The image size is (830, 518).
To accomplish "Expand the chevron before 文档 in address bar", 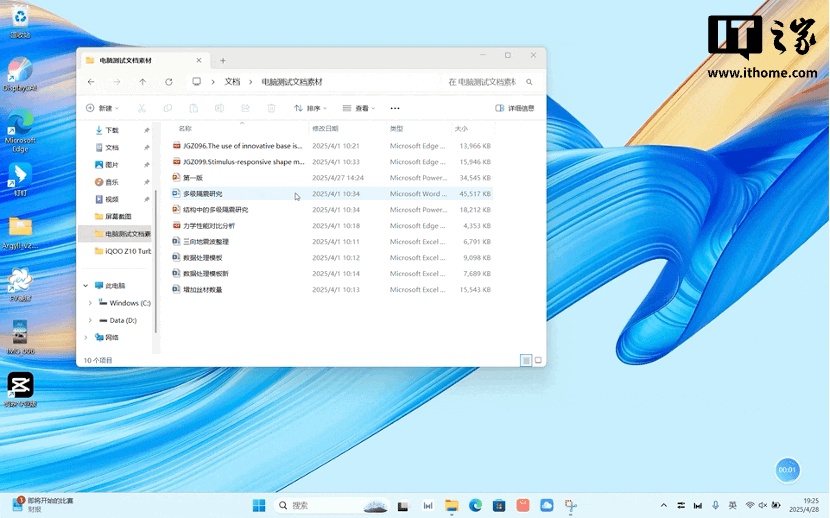I will pyautogui.click(x=213, y=82).
